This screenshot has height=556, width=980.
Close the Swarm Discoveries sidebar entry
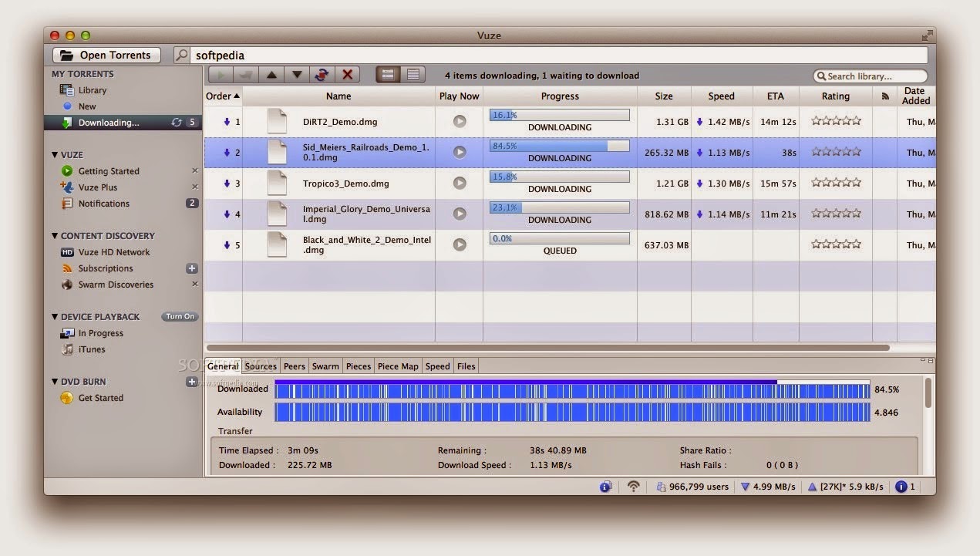[194, 285]
